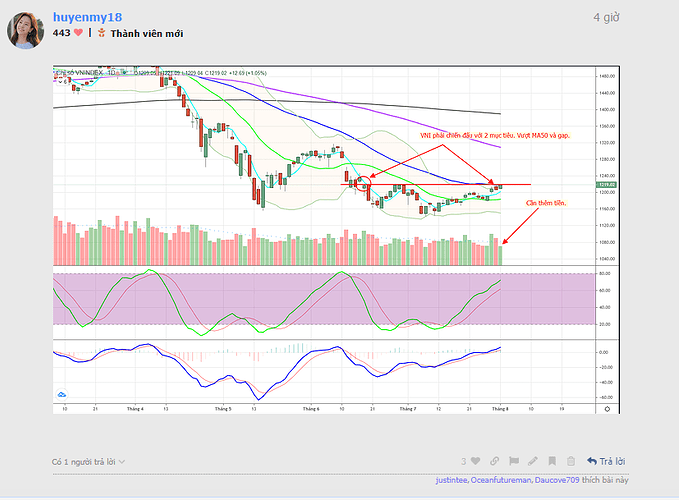Viewport: 679px width, 500px height.
Task: Click the 'Thành viên mới' title text
Action: point(147,33)
